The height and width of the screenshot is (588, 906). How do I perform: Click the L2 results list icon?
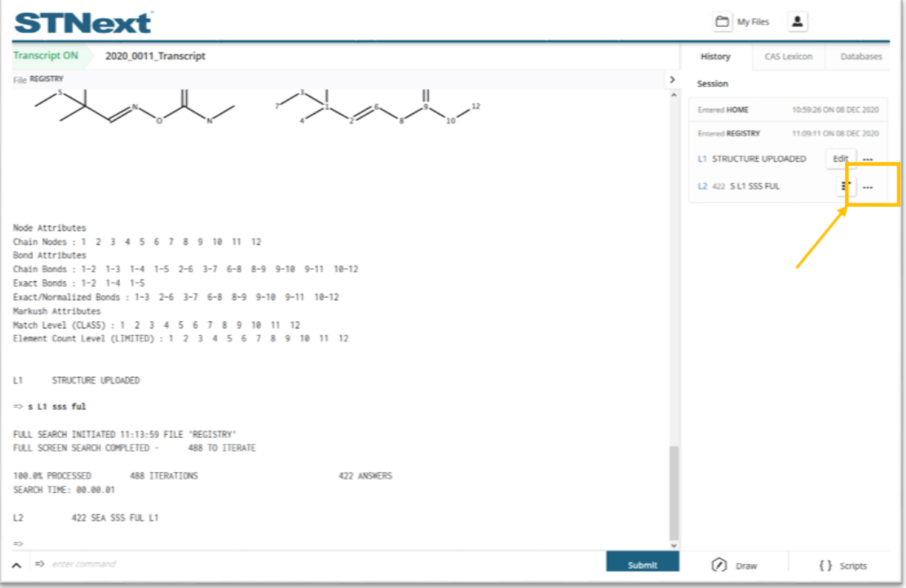pos(846,186)
